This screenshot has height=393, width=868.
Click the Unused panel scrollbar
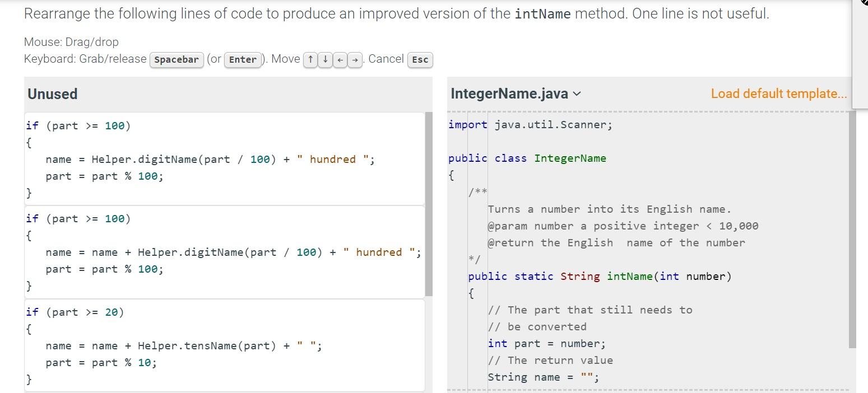click(429, 204)
